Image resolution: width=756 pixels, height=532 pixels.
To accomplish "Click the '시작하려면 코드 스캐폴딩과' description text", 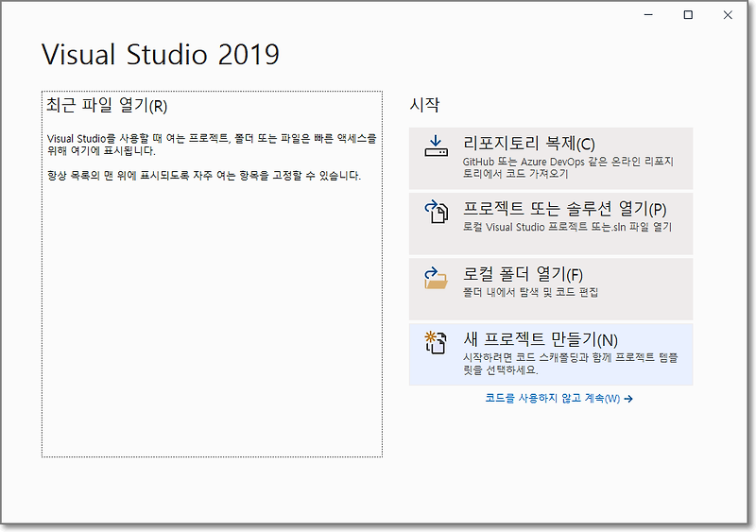I will pyautogui.click(x=571, y=363).
